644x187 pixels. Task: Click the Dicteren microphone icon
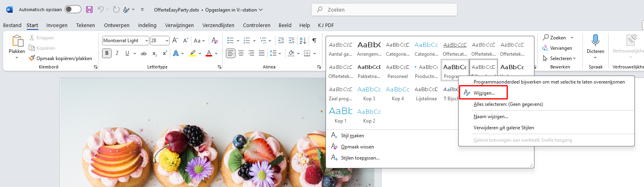point(596,41)
